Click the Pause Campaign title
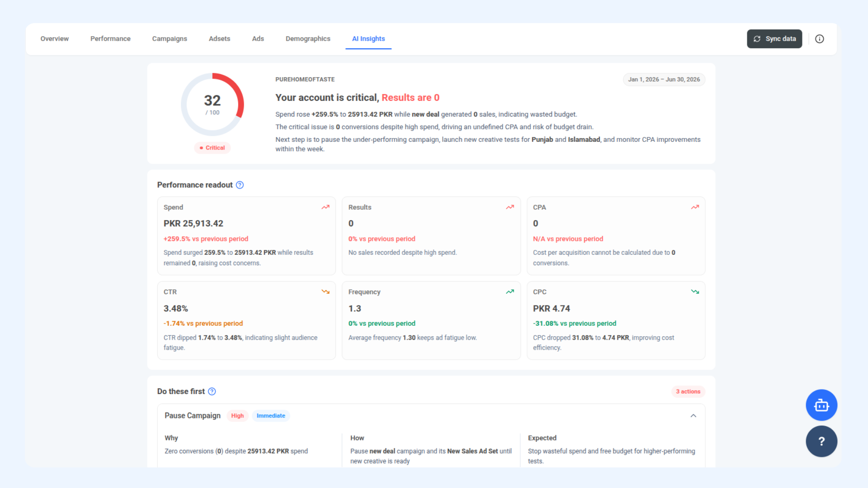Image resolution: width=868 pixels, height=488 pixels. [x=193, y=416]
